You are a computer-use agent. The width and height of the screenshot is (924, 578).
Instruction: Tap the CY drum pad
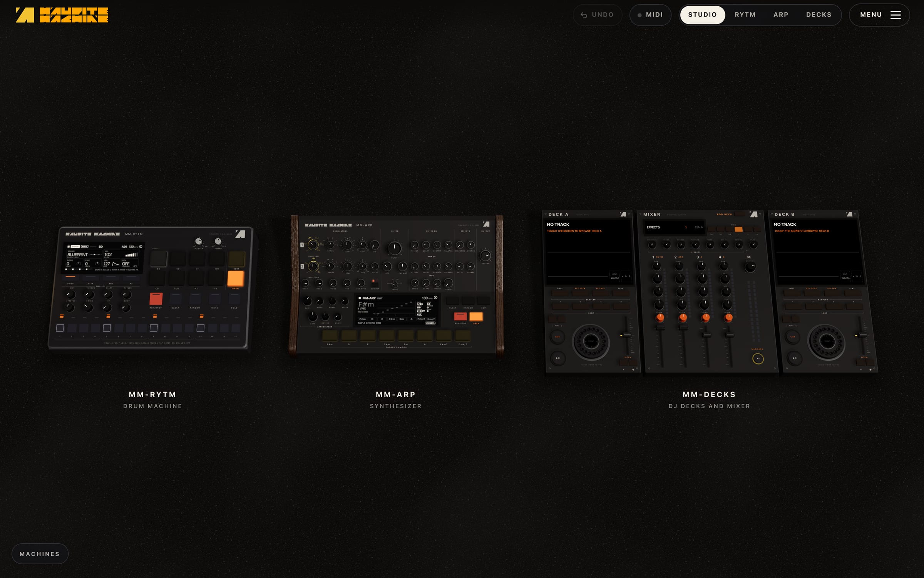(x=216, y=278)
